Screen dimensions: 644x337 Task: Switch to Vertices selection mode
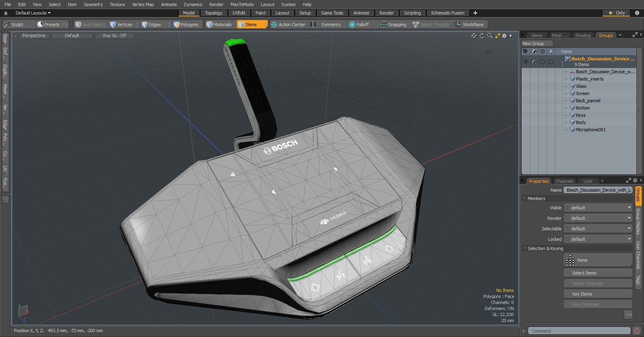coord(124,25)
